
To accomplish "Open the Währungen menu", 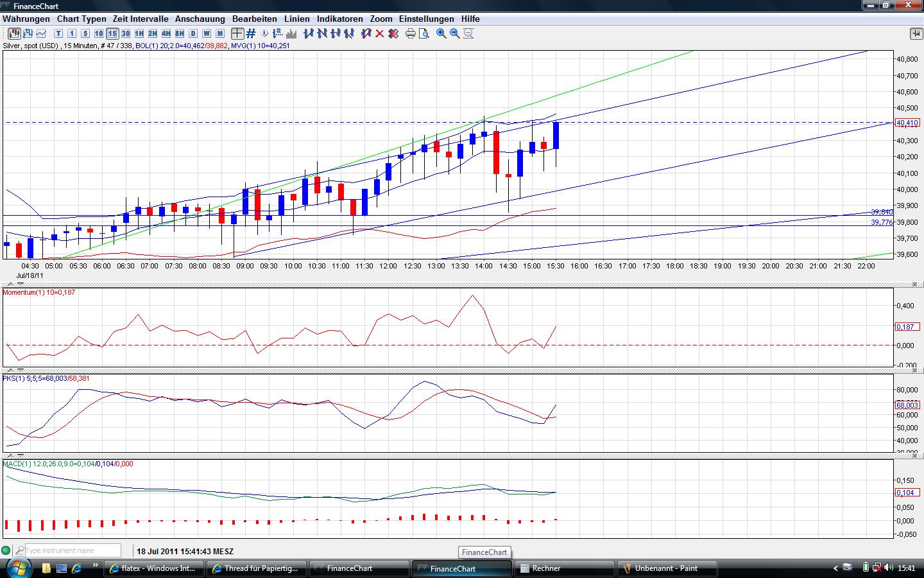I will tap(26, 19).
